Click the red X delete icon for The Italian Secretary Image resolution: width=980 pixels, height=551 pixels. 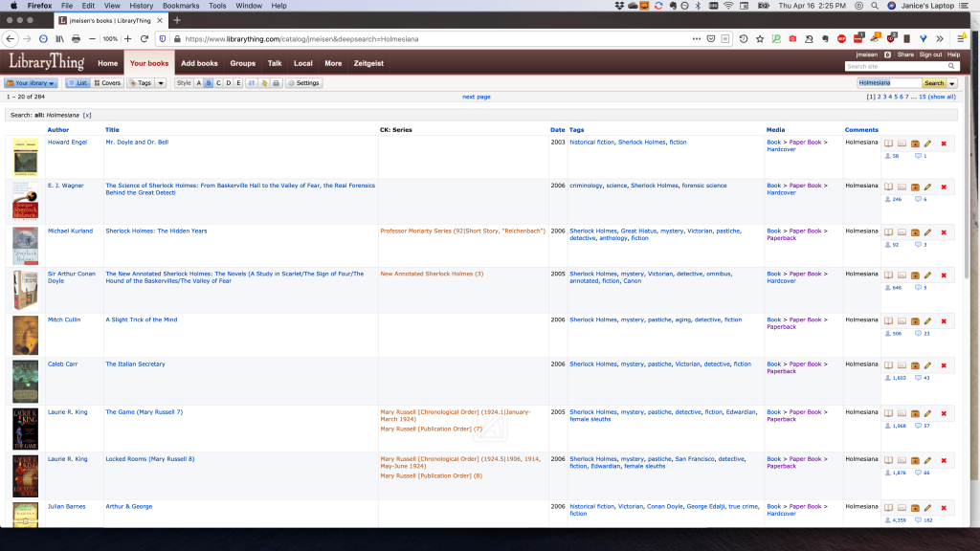(944, 365)
